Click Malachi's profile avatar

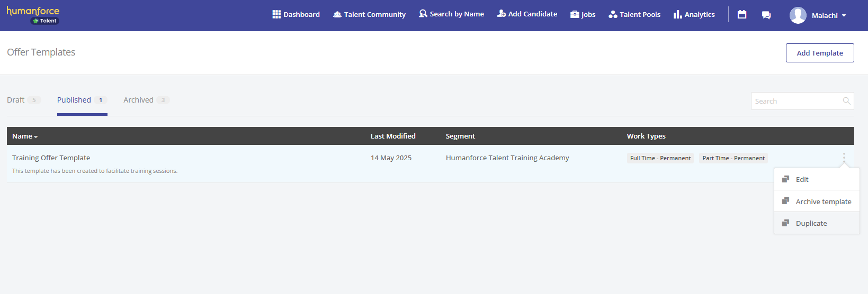798,15
